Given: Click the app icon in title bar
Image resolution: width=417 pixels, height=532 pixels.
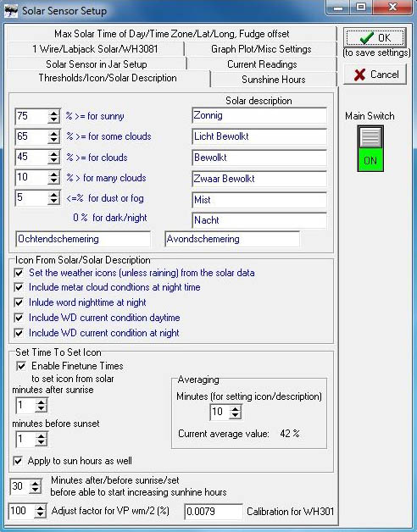Looking at the screenshot, I should (x=12, y=11).
